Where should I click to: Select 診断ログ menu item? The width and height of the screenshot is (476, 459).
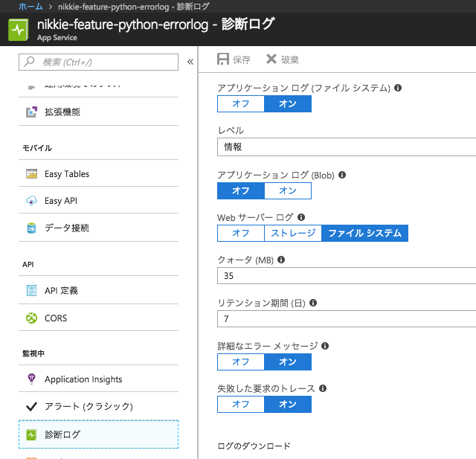pos(98,434)
